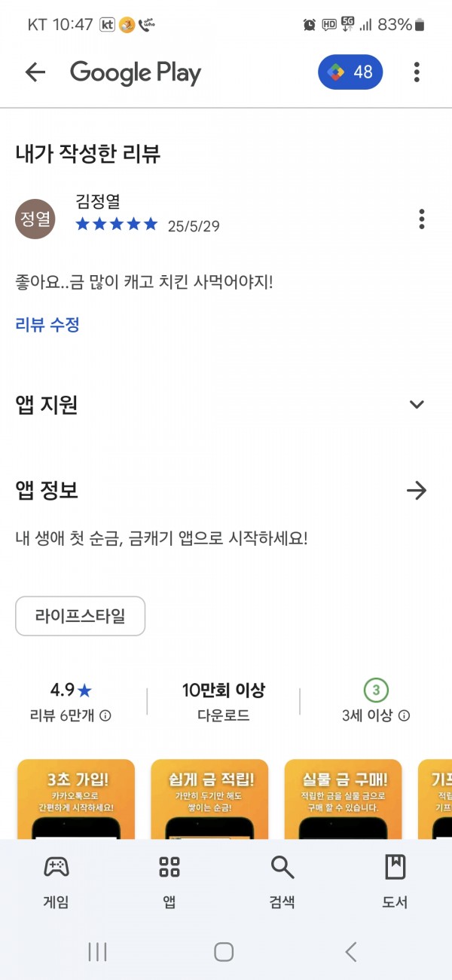Image resolution: width=452 pixels, height=980 pixels.
Task: Open the top-right three-dot overflow menu
Action: (x=417, y=72)
